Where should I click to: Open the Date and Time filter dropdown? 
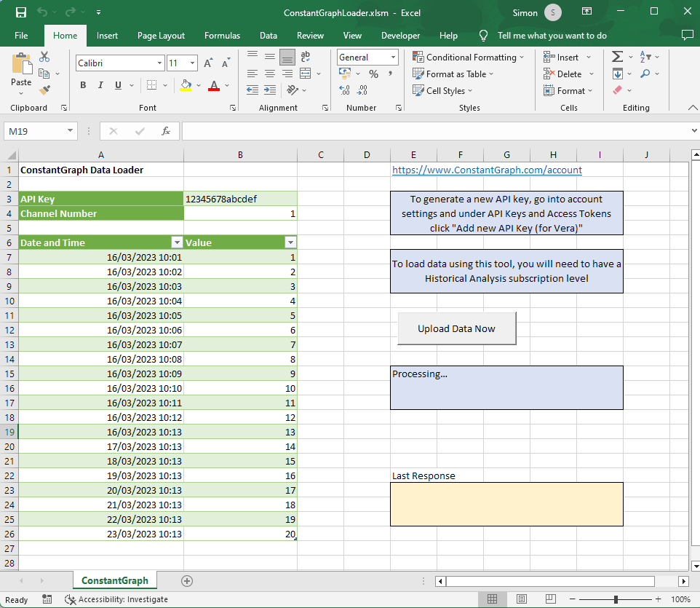[x=176, y=242]
